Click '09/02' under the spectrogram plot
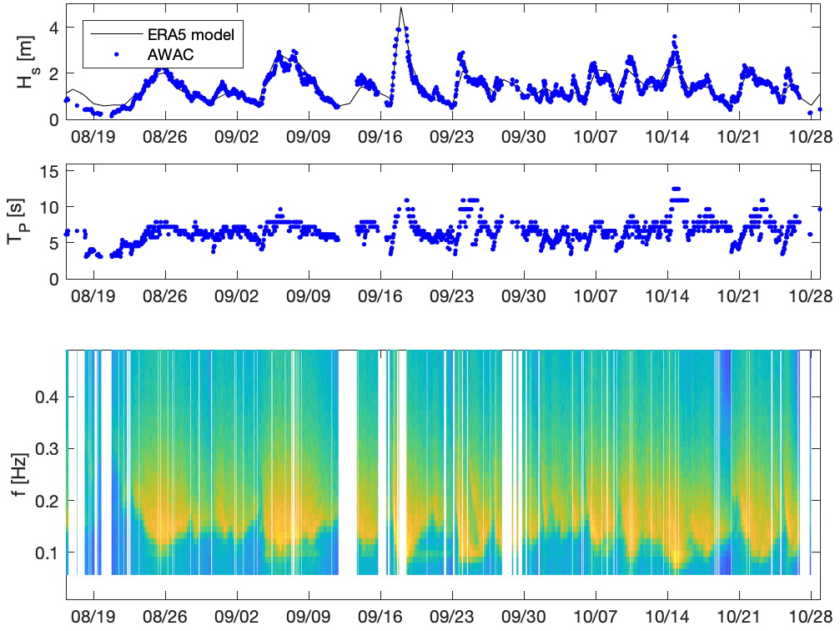The width and height of the screenshot is (840, 631). coord(237,616)
